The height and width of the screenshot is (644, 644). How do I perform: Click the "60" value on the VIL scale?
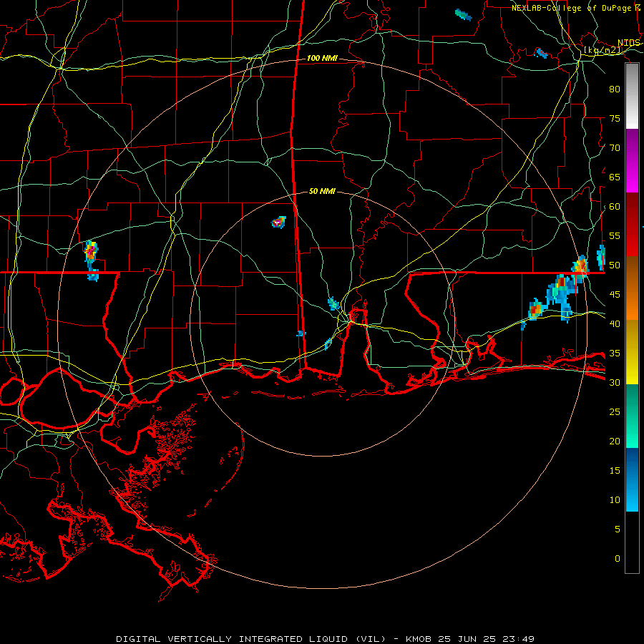click(615, 207)
